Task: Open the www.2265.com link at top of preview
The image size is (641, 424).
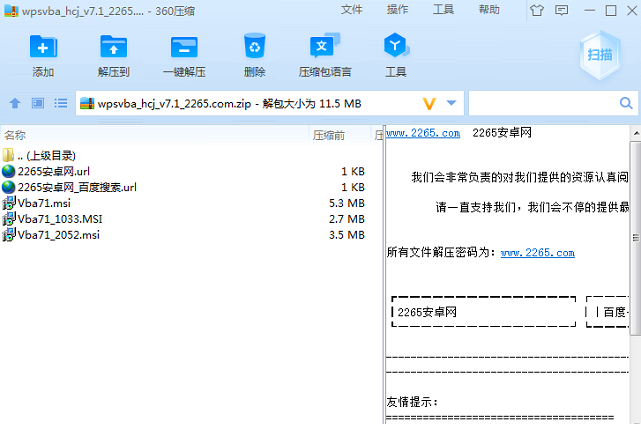Action: click(x=423, y=133)
